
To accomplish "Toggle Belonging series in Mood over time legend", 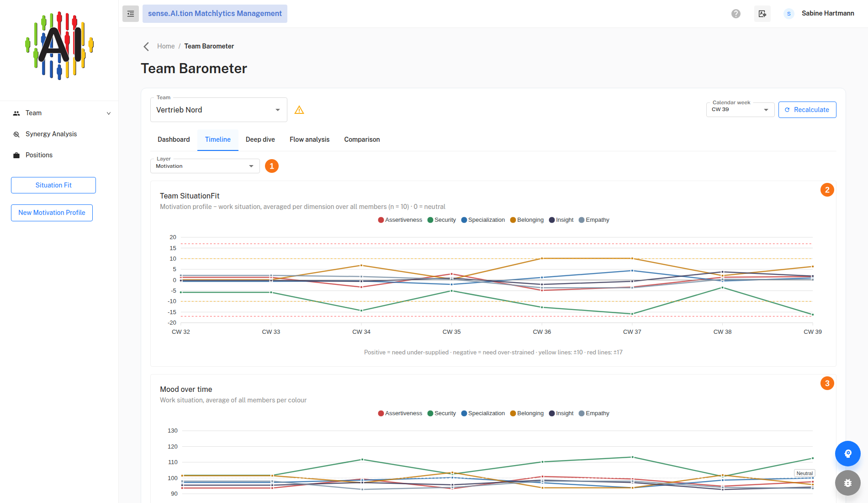I will click(x=527, y=413).
